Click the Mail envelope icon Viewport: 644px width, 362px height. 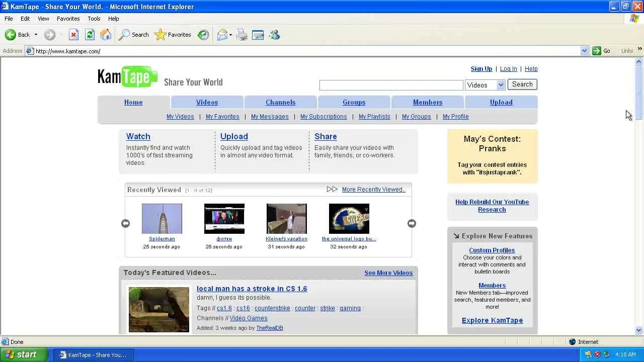[222, 35]
